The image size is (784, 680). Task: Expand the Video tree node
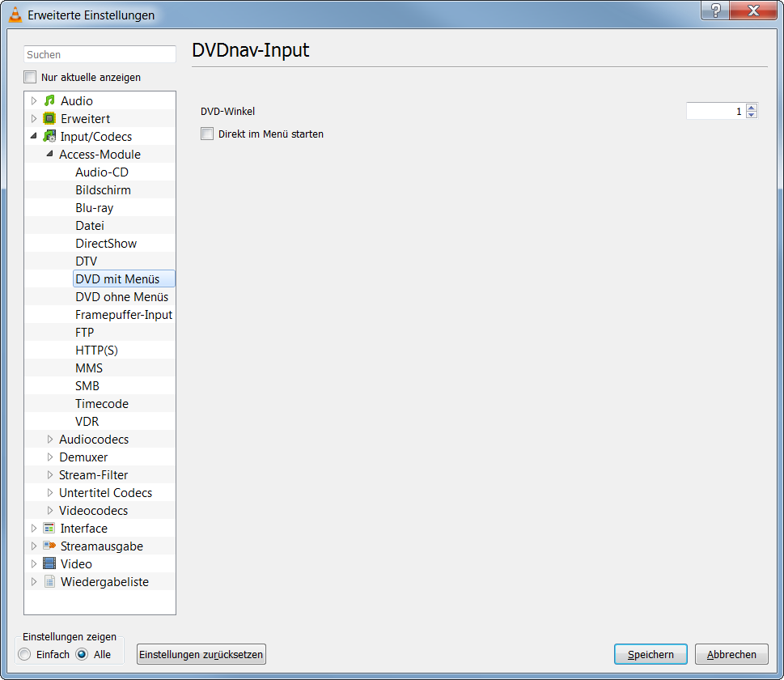tap(33, 563)
